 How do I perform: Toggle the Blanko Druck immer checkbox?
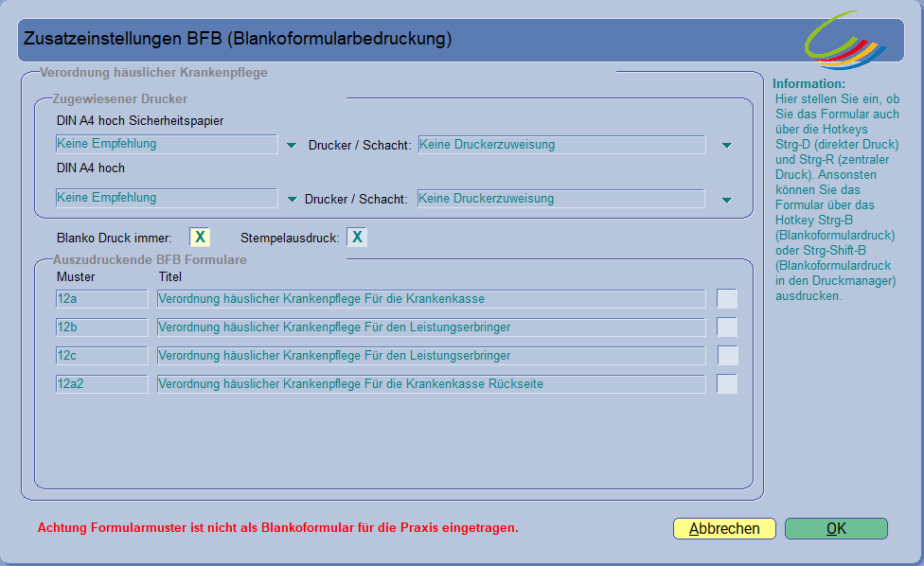pyautogui.click(x=200, y=238)
